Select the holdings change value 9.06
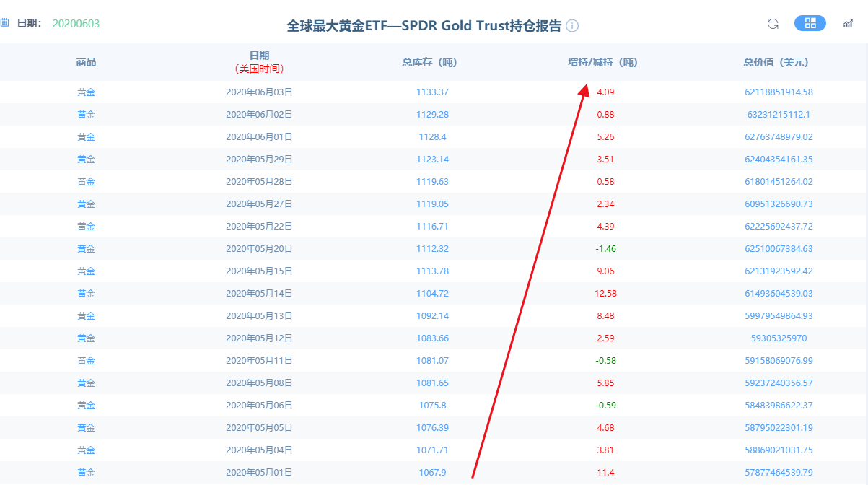The height and width of the screenshot is (485, 868). pyautogui.click(x=605, y=271)
